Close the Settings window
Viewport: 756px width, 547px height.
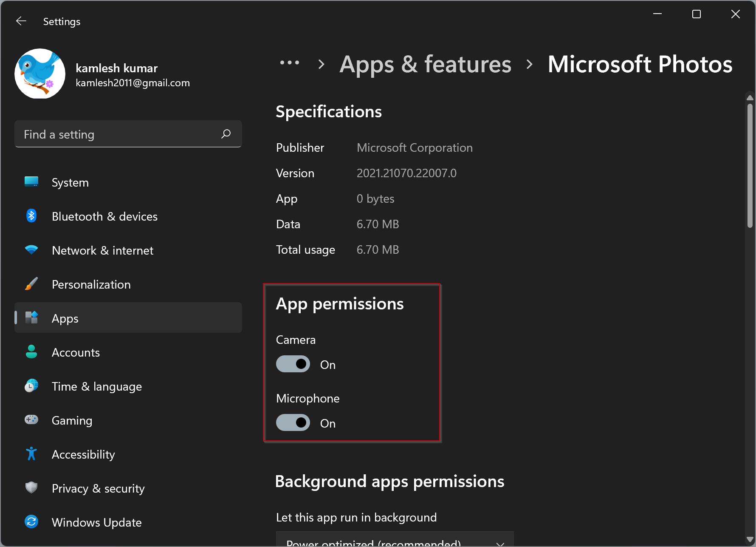736,14
